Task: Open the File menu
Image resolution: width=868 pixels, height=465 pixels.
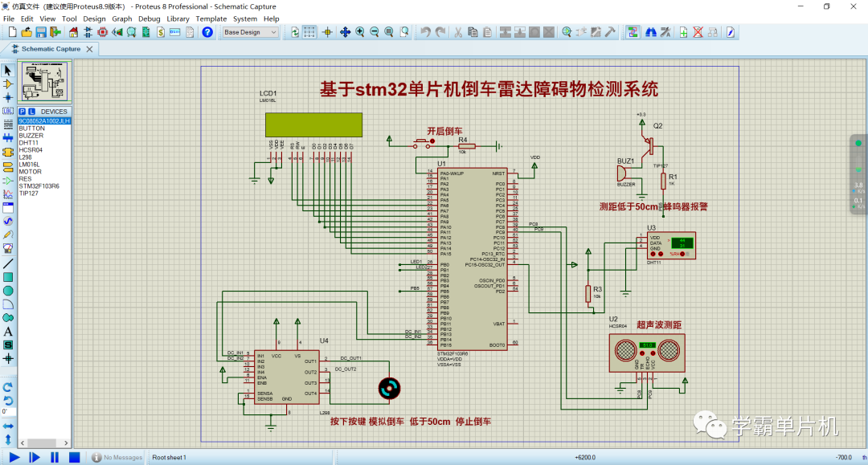Action: (x=9, y=18)
